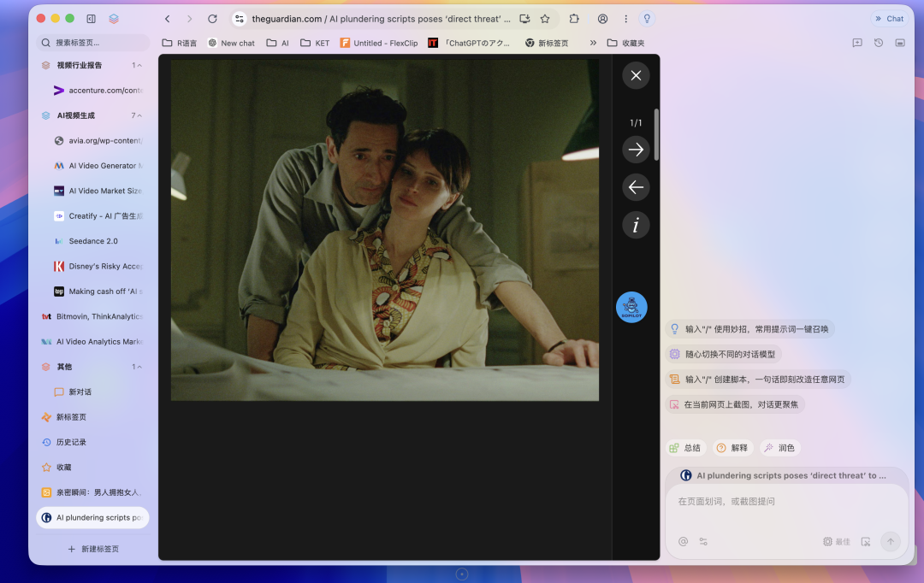This screenshot has width=924, height=583.
Task: Show image caption info icon
Action: click(x=636, y=225)
